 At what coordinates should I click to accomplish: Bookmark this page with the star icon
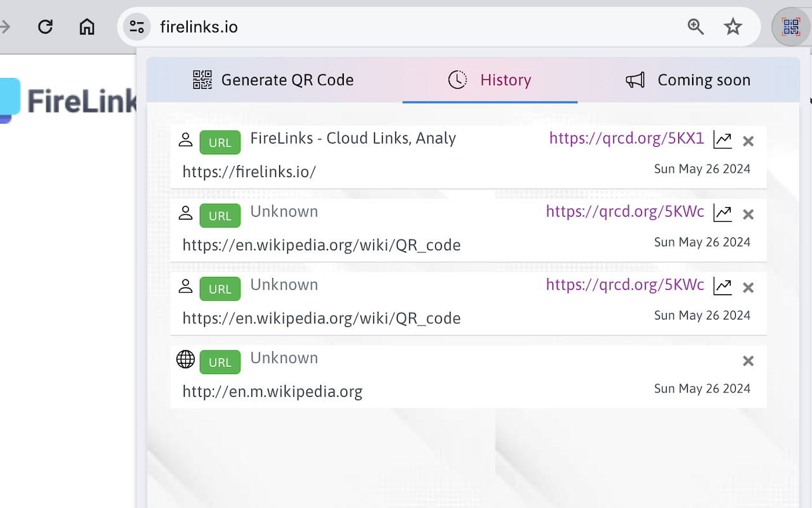(733, 27)
